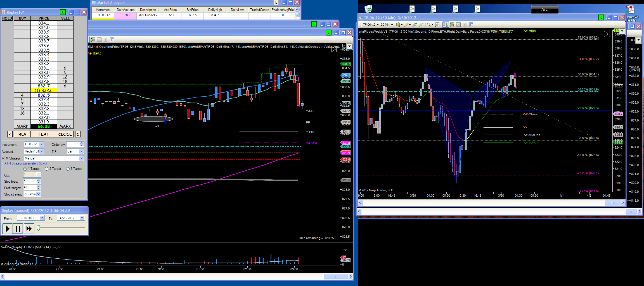
Task: Click the left arrow button beside REV
Action: (10, 134)
